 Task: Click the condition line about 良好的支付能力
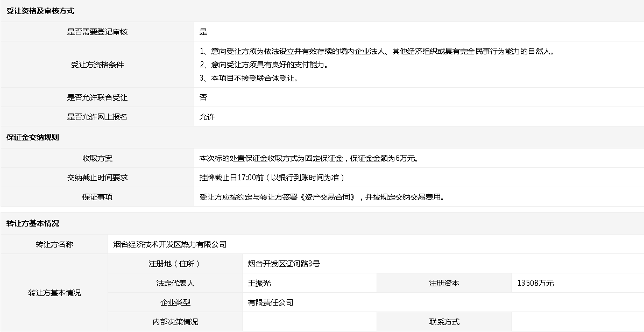264,65
